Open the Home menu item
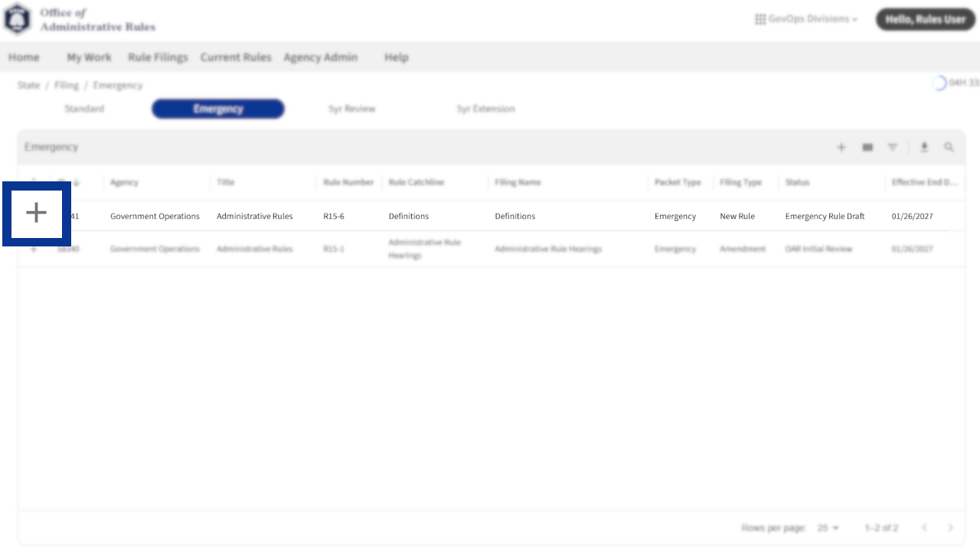The height and width of the screenshot is (551, 980). click(x=24, y=57)
